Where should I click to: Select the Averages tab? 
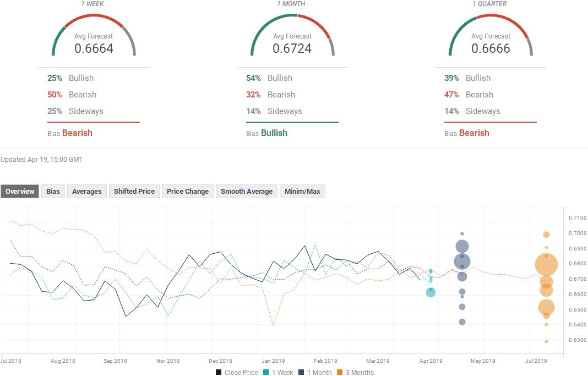pyautogui.click(x=86, y=192)
